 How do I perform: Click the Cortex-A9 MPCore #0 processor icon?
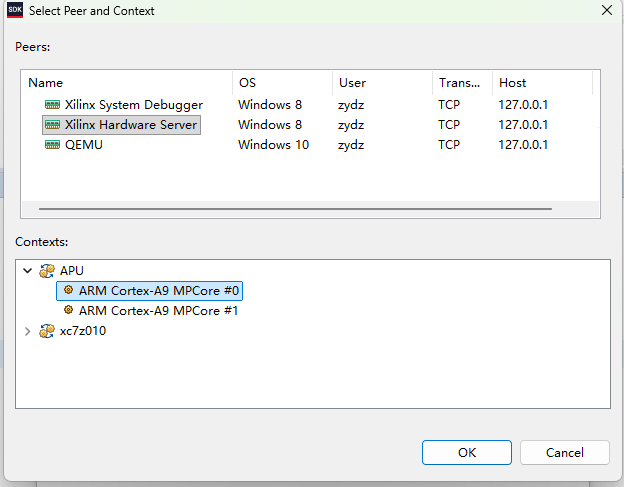click(68, 290)
